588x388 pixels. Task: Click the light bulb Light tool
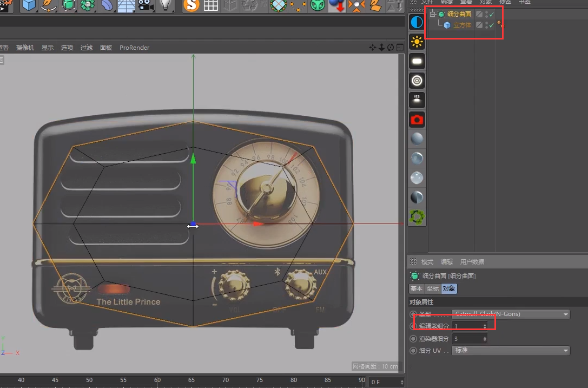[166, 5]
